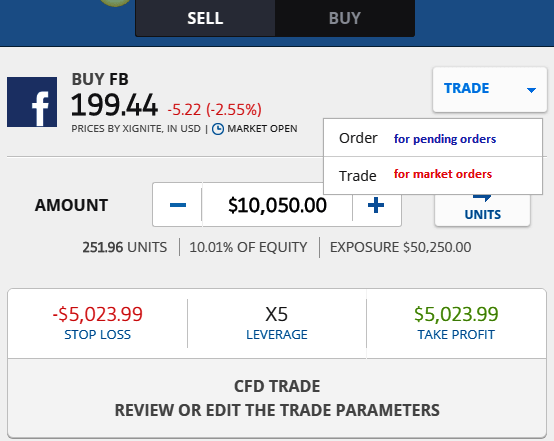Click the X5 leverage value
The image size is (554, 441).
tap(277, 314)
